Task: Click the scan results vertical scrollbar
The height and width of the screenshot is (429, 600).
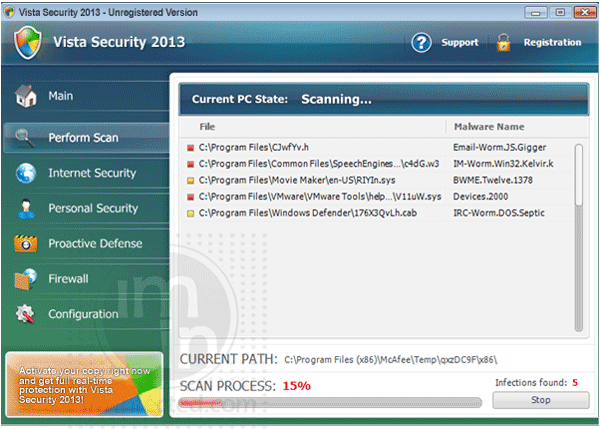Action: 579,237
